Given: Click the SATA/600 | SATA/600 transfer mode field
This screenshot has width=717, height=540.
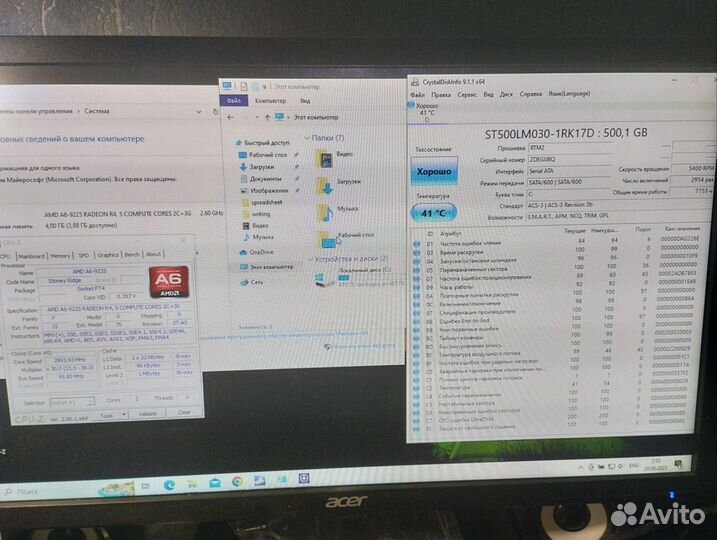Looking at the screenshot, I should (569, 182).
